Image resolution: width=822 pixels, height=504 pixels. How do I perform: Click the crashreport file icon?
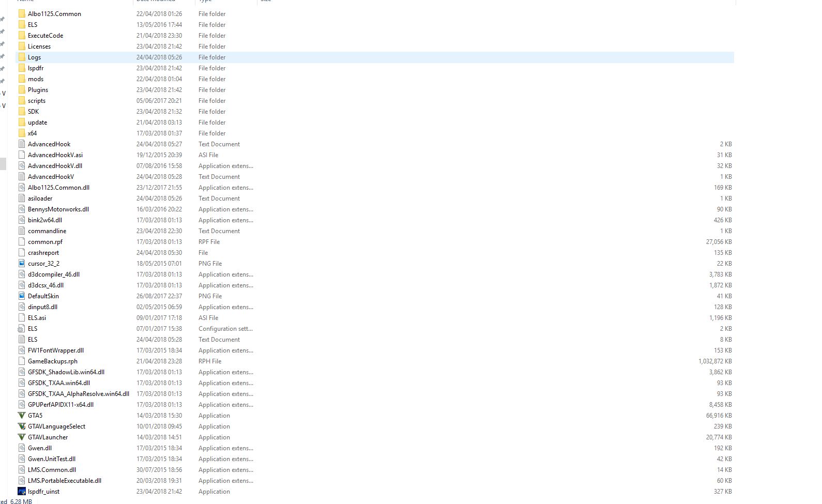click(22, 252)
